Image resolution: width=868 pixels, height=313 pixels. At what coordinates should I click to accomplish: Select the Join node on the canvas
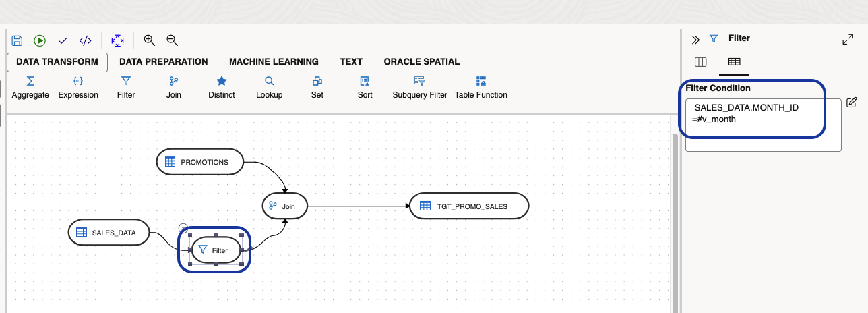coord(285,206)
